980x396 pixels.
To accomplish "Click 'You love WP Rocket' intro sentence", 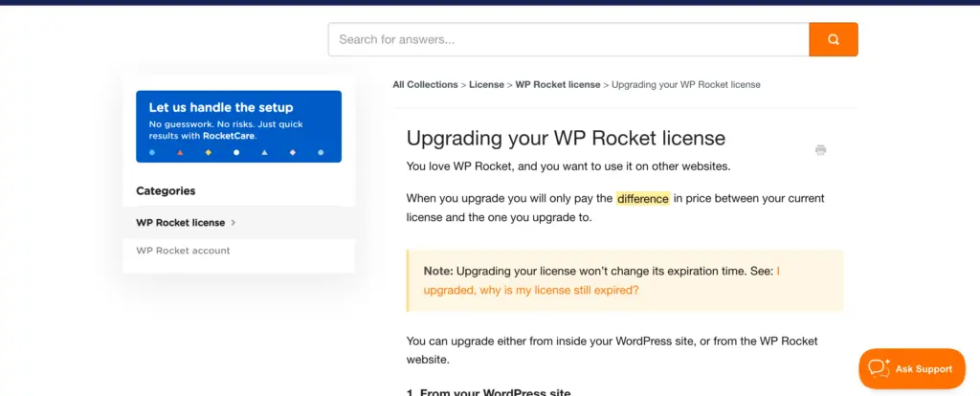I will [x=568, y=166].
